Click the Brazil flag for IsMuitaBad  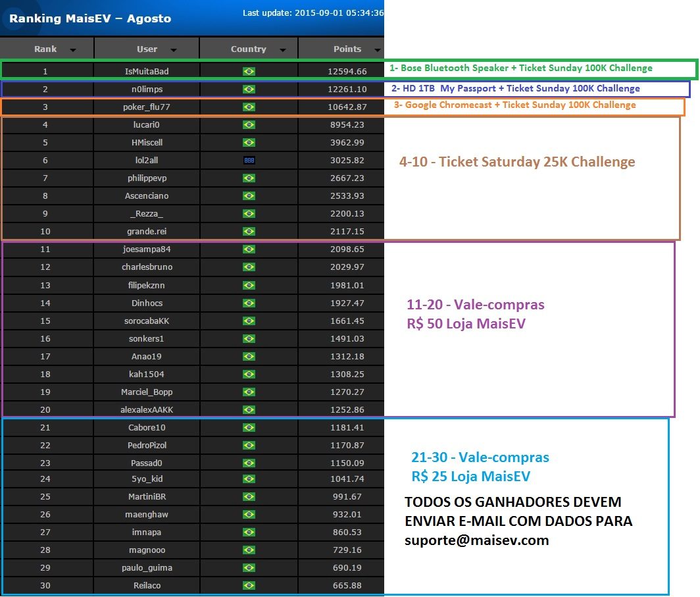249,72
